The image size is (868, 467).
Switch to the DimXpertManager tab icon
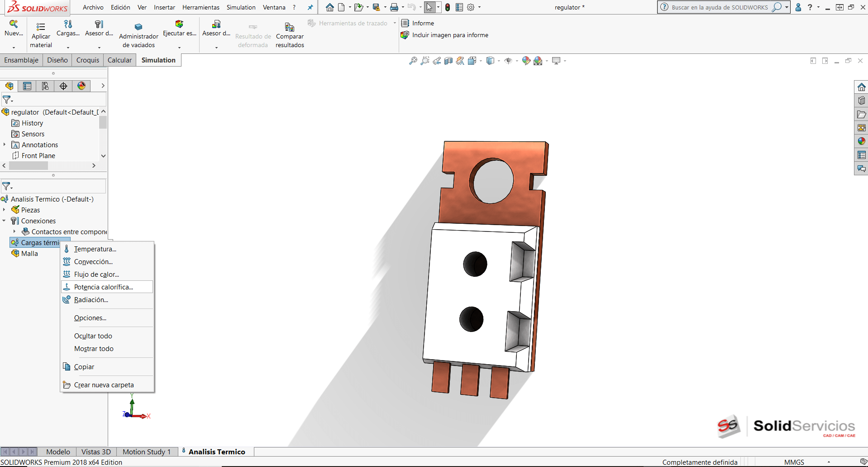tap(63, 86)
